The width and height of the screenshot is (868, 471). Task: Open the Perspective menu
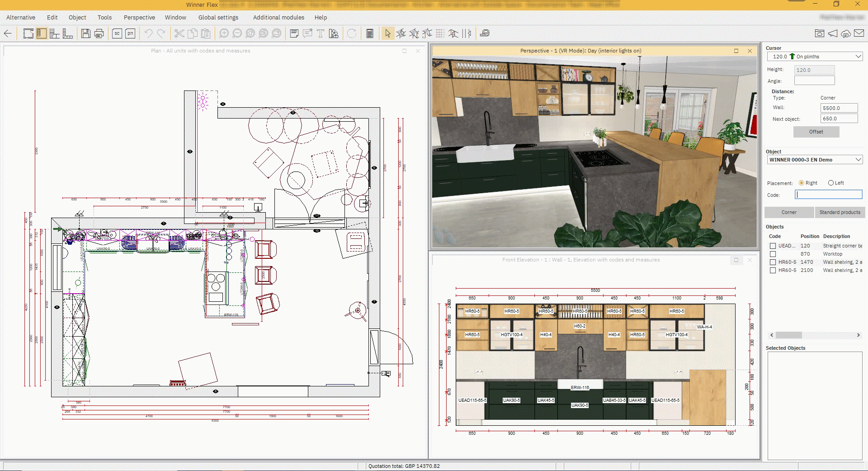pos(139,17)
